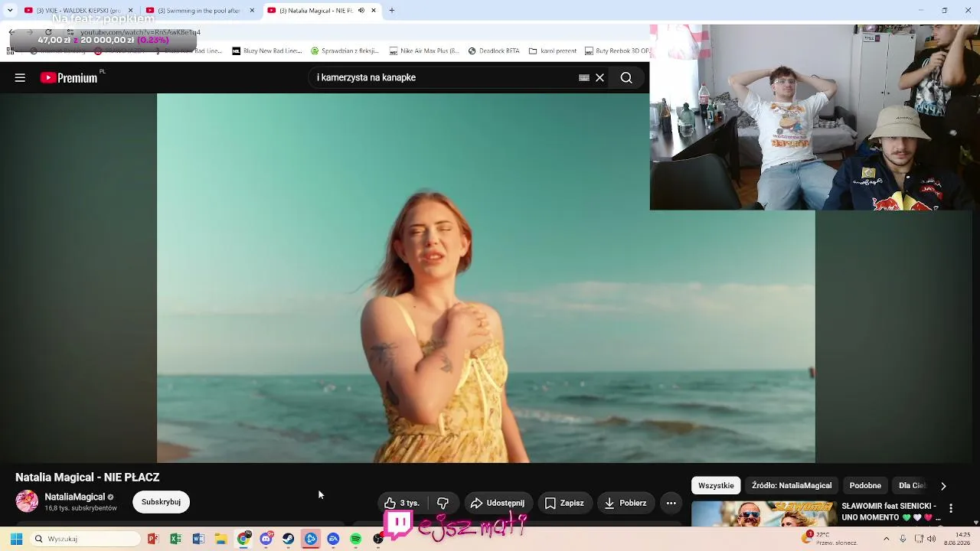Close the Swimming in the pool tab
This screenshot has width=980, height=551.
pos(252,11)
